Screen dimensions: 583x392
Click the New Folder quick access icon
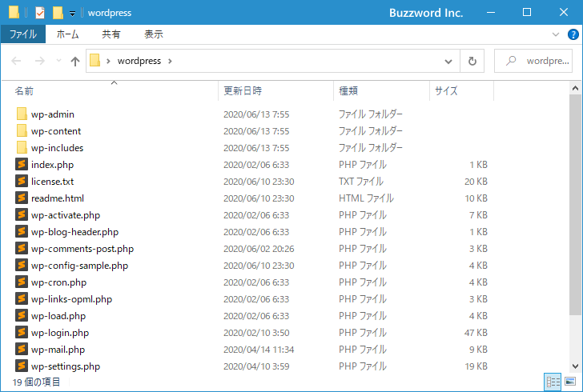(58, 13)
